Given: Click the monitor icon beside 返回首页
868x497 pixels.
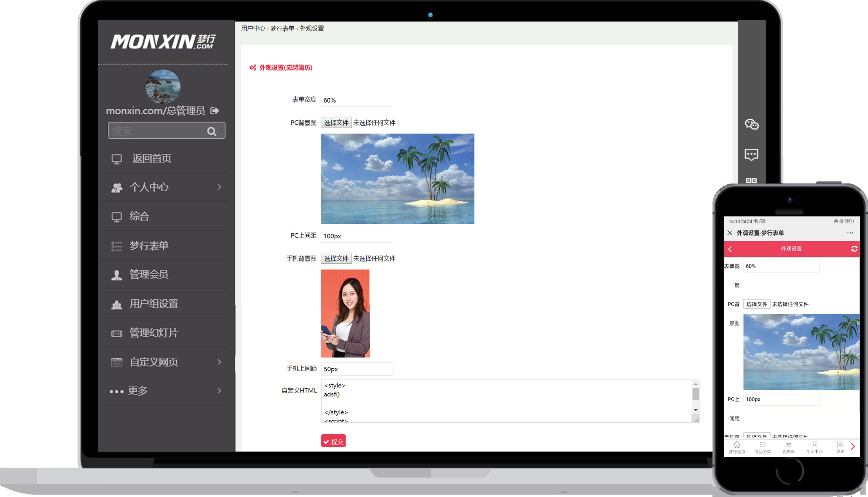Looking at the screenshot, I should pos(117,159).
